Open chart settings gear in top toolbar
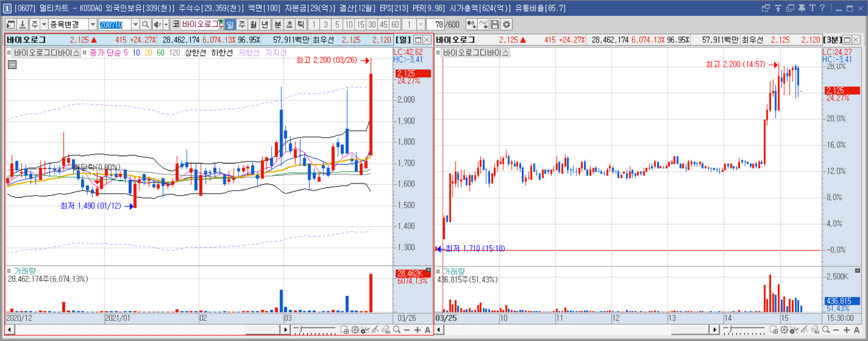The width and height of the screenshot is (868, 341). pos(507,24)
